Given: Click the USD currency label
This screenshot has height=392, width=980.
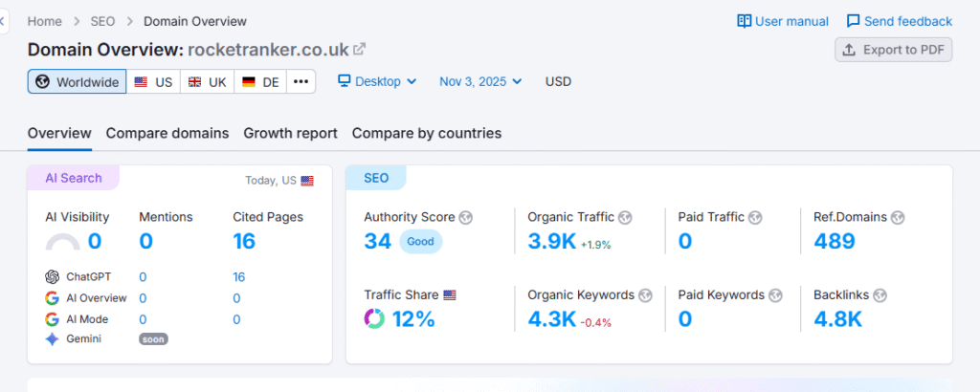Looking at the screenshot, I should 558,82.
